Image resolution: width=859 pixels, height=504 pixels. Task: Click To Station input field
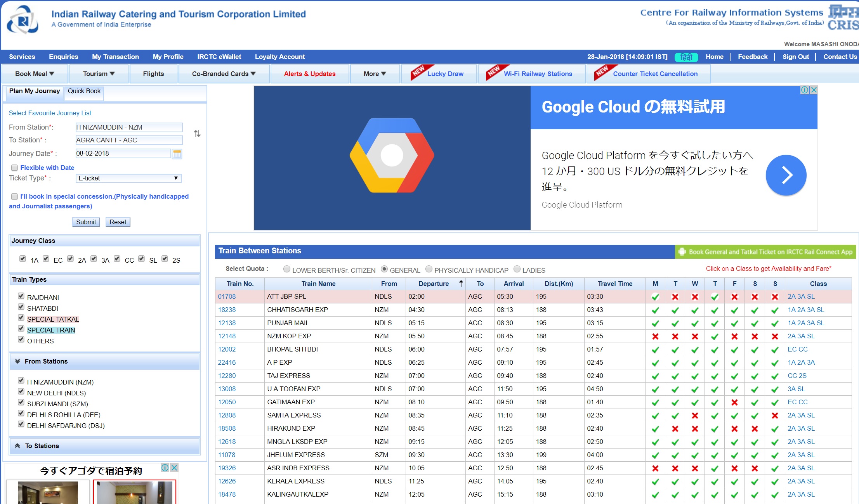(x=129, y=140)
